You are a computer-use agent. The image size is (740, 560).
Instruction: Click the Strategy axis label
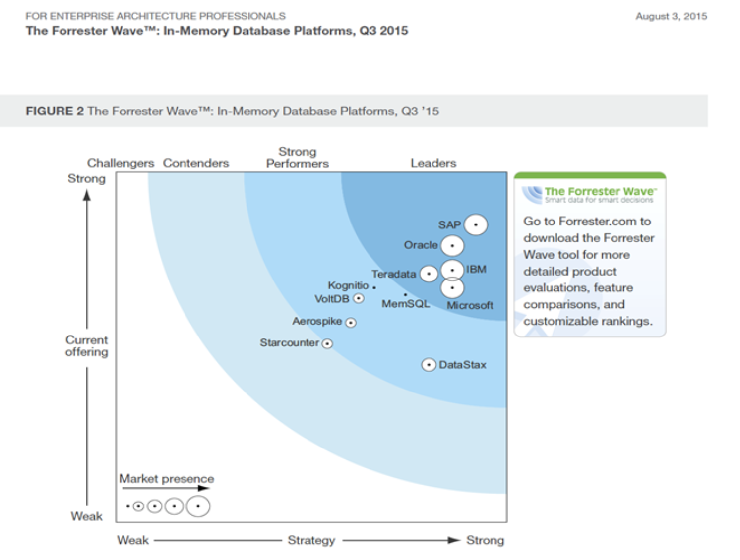(x=311, y=540)
